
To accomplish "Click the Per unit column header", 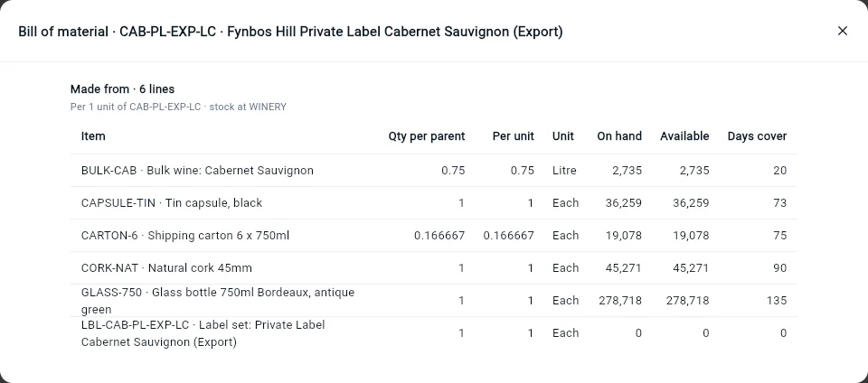I will [x=514, y=136].
